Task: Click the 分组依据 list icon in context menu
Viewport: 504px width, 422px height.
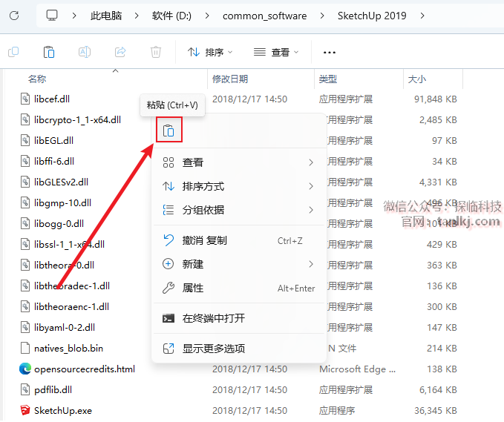Action: (x=168, y=210)
